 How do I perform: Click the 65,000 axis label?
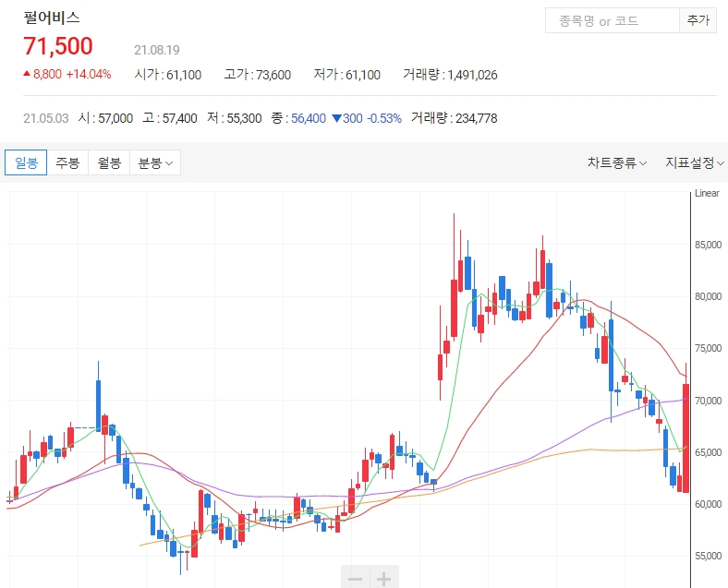708,452
